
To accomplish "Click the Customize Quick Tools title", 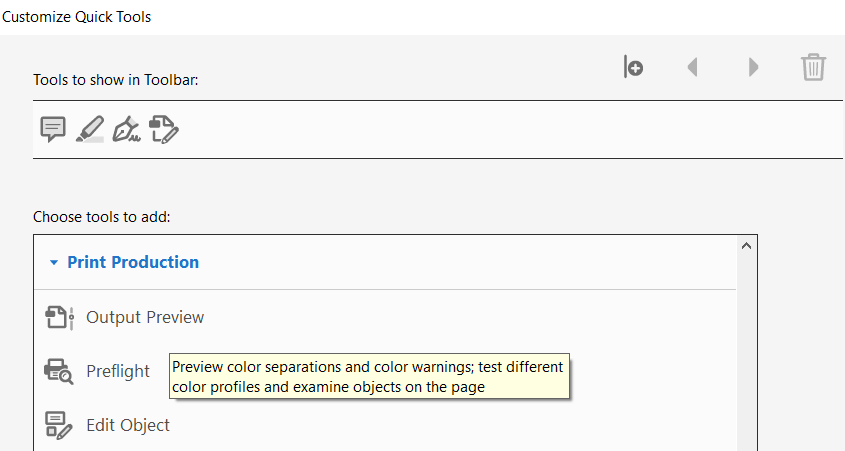I will (77, 17).
